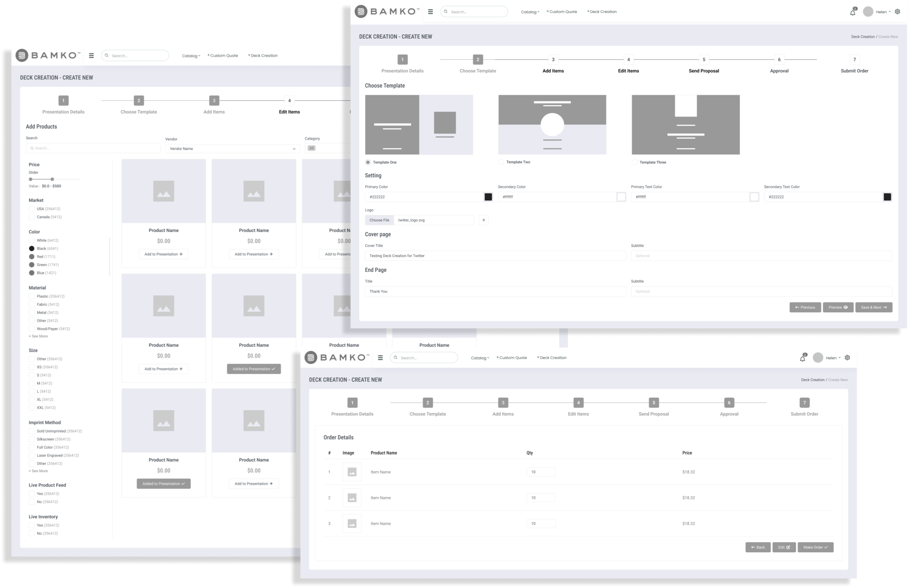The height and width of the screenshot is (588, 913).
Task: Switch to the Edit Items step
Action: [x=628, y=65]
